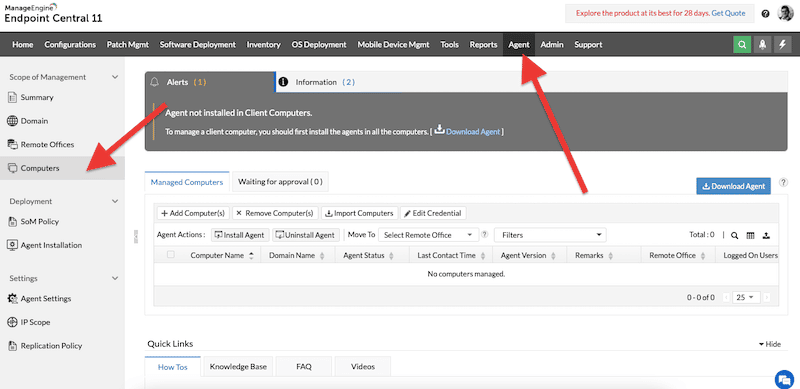Sort by Last Contact Time column arrows
The height and width of the screenshot is (389, 800).
tap(482, 255)
